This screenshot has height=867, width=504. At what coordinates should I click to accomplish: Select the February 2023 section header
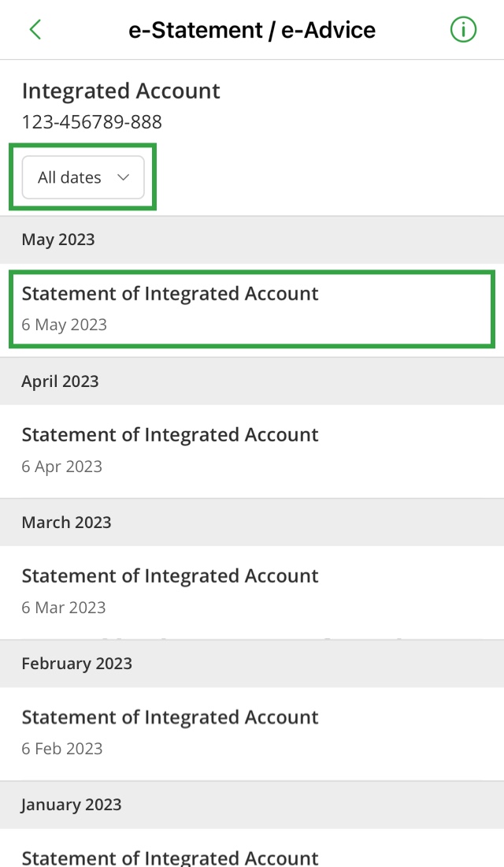tap(252, 664)
